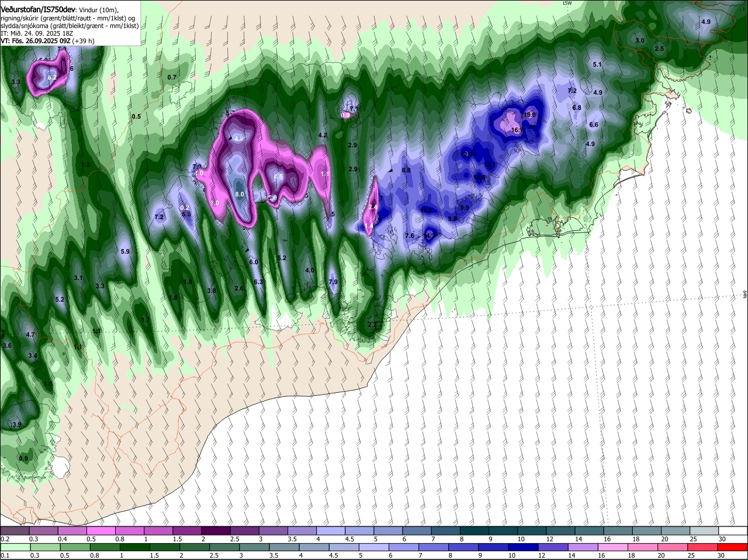Click the 5.1 value label on the map
Screen dimensions: 748x560
597,64
